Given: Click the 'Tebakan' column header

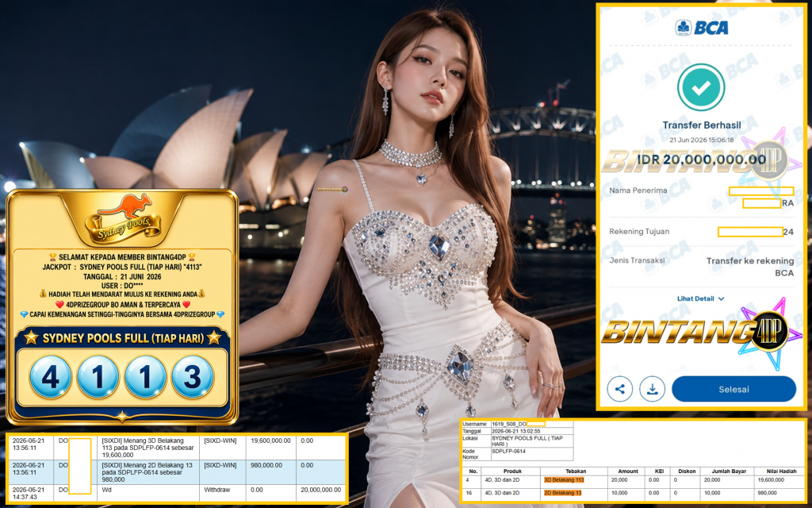Looking at the screenshot, I should (x=576, y=471).
